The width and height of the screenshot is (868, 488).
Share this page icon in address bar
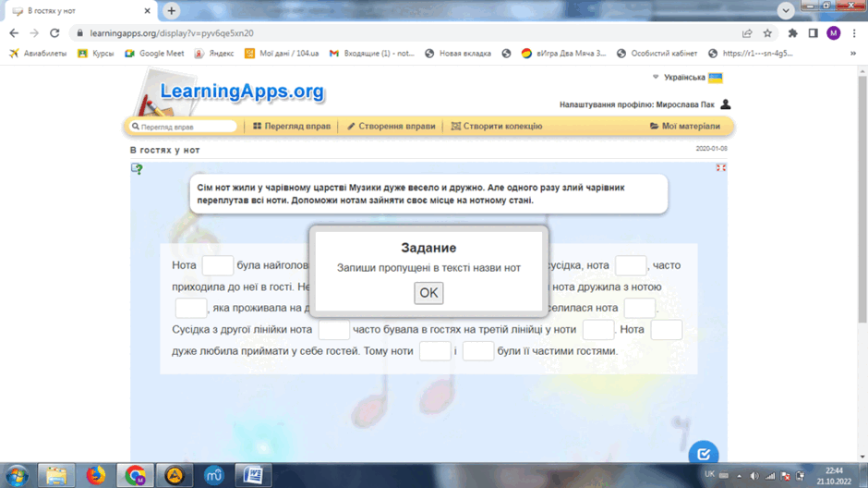pos(747,33)
